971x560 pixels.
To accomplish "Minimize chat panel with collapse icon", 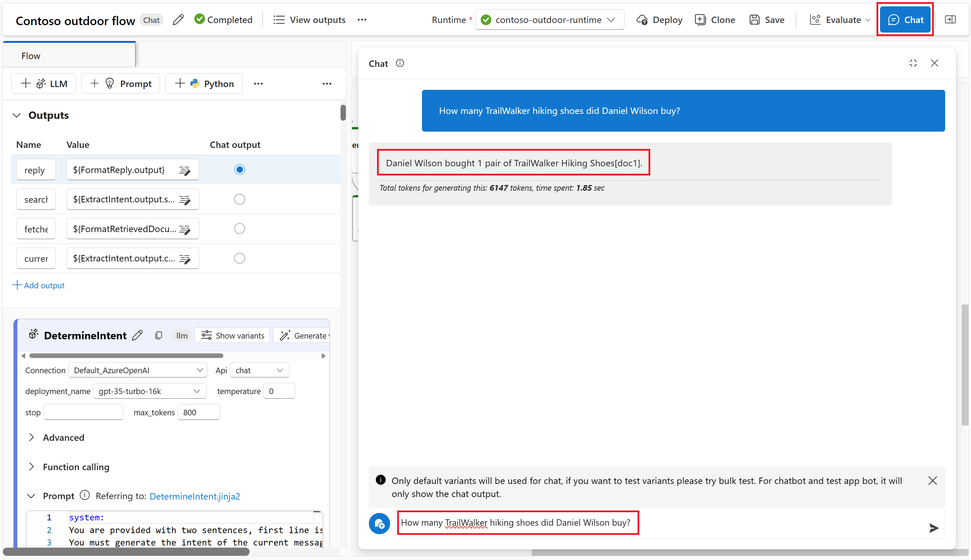I will (x=913, y=63).
